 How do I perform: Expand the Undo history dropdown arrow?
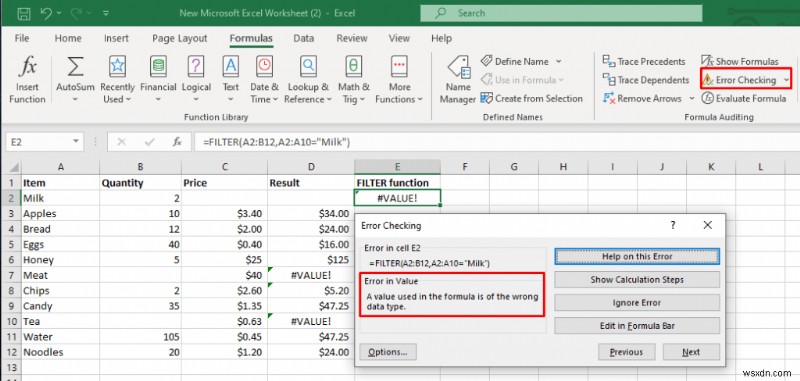(x=60, y=14)
